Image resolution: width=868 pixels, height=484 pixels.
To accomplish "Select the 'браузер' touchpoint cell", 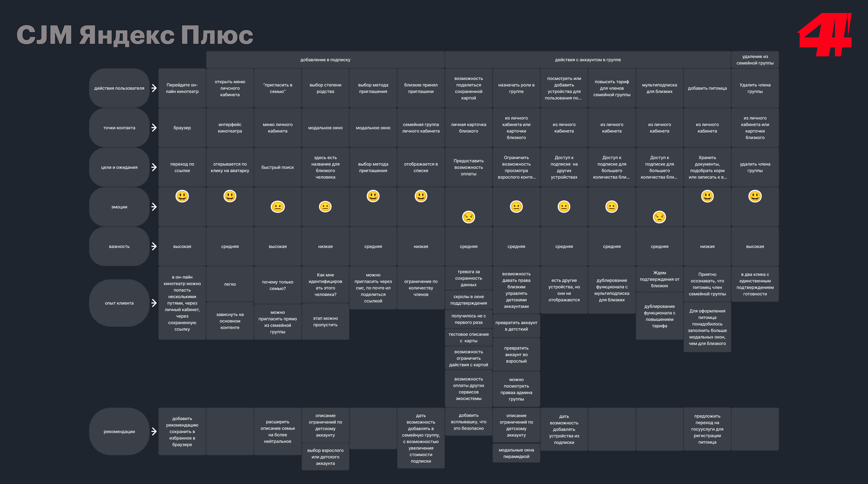I will (182, 128).
